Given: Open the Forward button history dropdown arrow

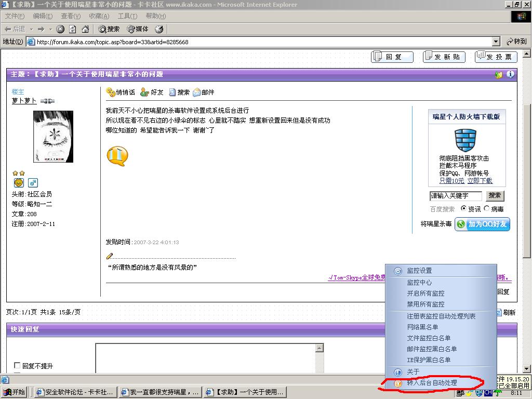Looking at the screenshot, I should tap(50, 30).
